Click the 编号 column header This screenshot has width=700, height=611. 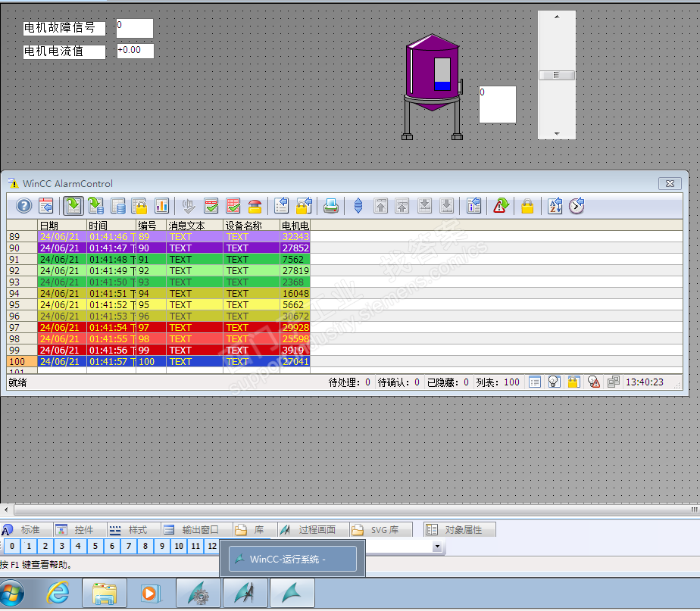[152, 226]
